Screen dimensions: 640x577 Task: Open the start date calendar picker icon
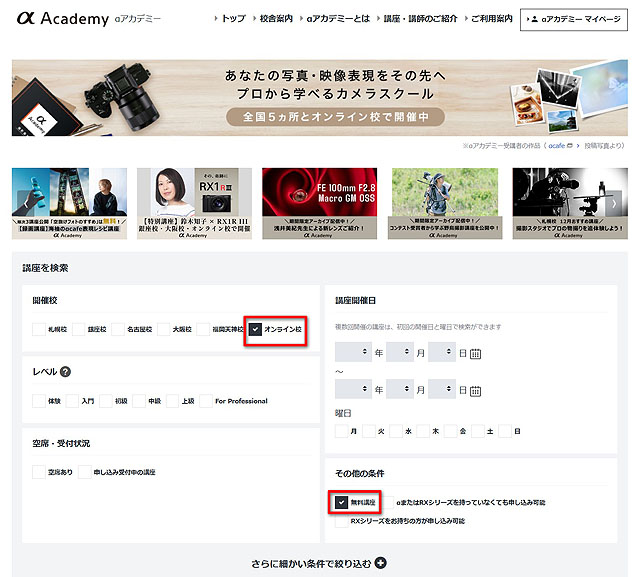(x=475, y=353)
